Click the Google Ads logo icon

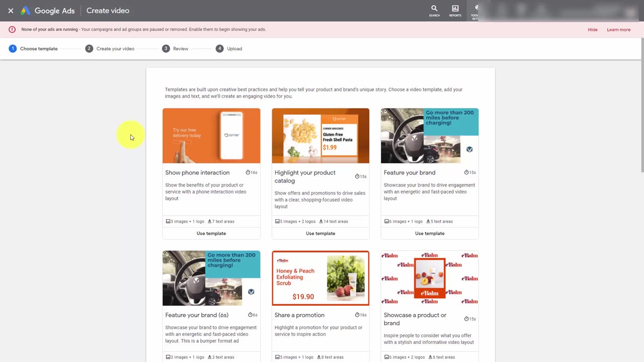(25, 11)
